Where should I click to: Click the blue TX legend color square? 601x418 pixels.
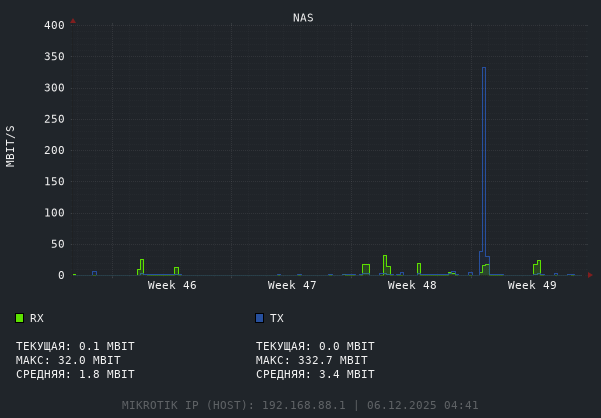coord(259,318)
